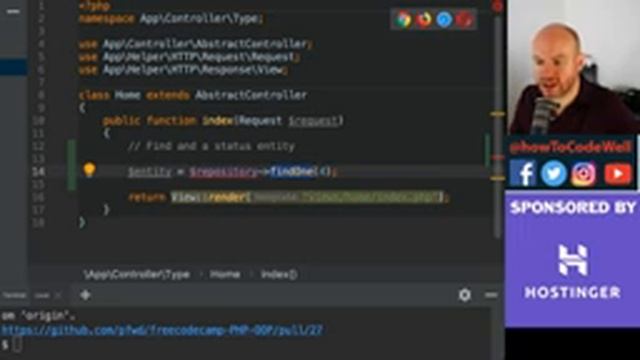Click the YouTube icon in overlay
640x360 pixels.
tap(618, 173)
